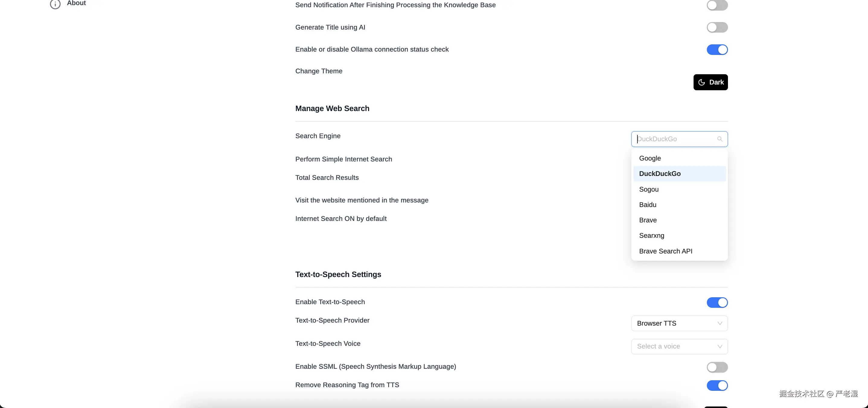
Task: Expand the Select a voice dropdown
Action: click(x=679, y=346)
